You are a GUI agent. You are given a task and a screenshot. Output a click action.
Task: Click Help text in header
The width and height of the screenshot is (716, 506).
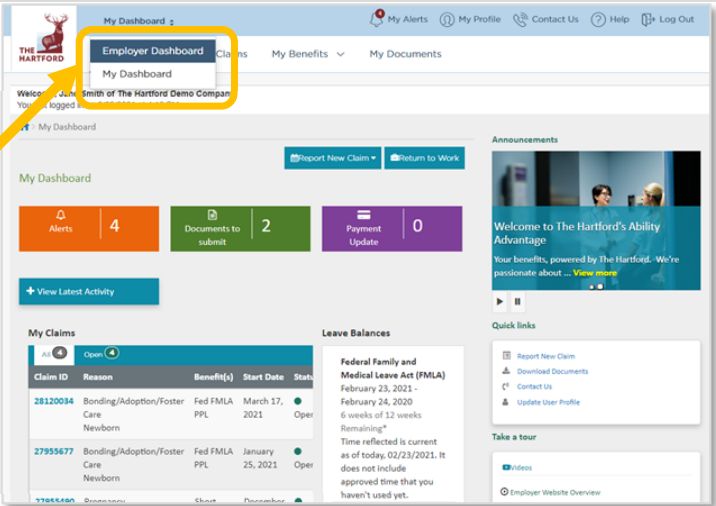coord(619,19)
